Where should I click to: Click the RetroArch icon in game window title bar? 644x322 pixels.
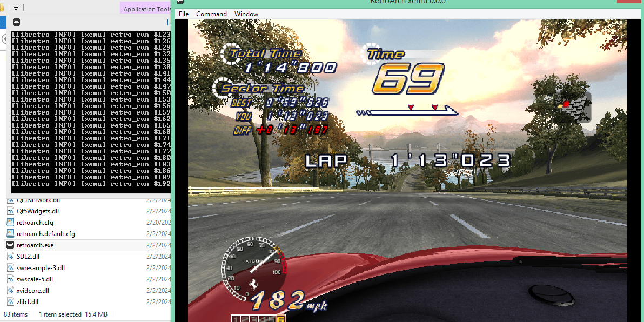[180, 3]
